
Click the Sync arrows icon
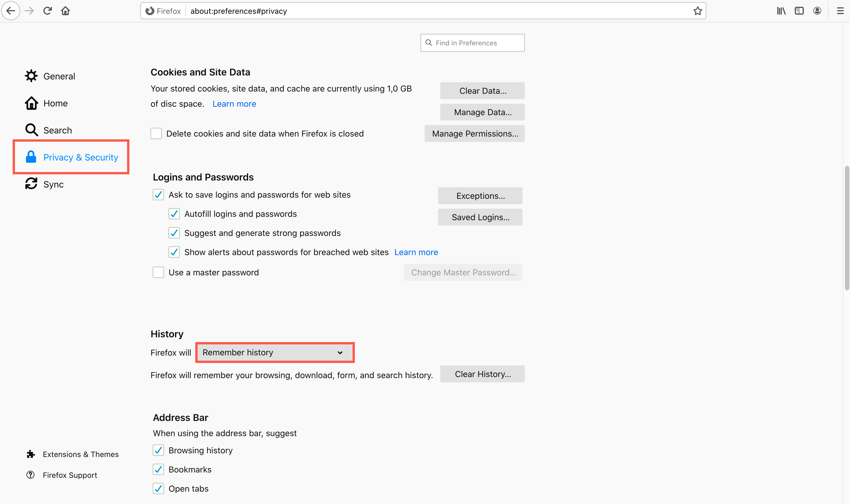(31, 184)
